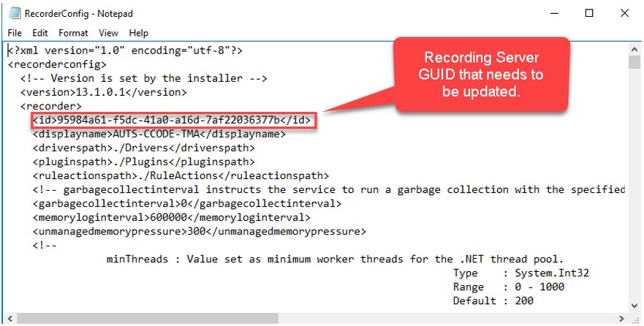
Task: Click the version 13.1.0.1 line
Action: click(x=104, y=93)
